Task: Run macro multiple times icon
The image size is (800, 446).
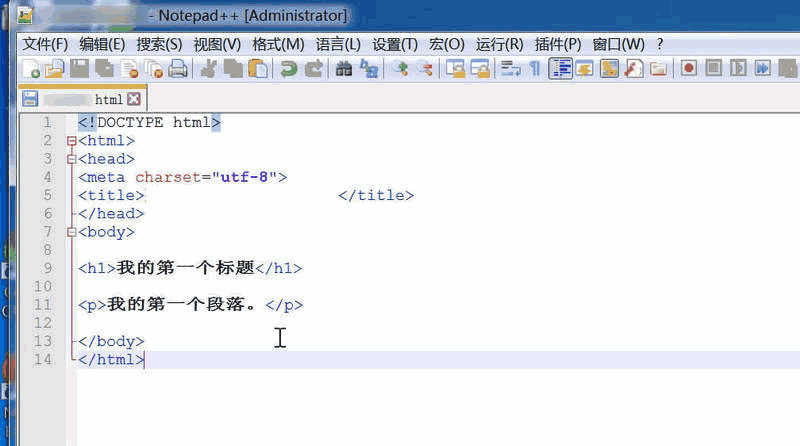Action: point(763,68)
